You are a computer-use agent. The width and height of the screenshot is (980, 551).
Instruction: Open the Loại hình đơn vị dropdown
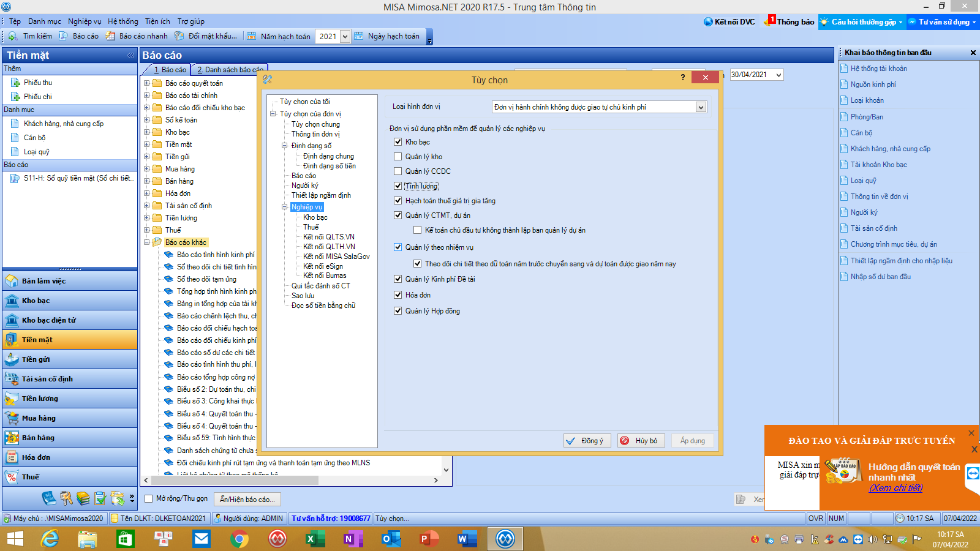point(701,107)
